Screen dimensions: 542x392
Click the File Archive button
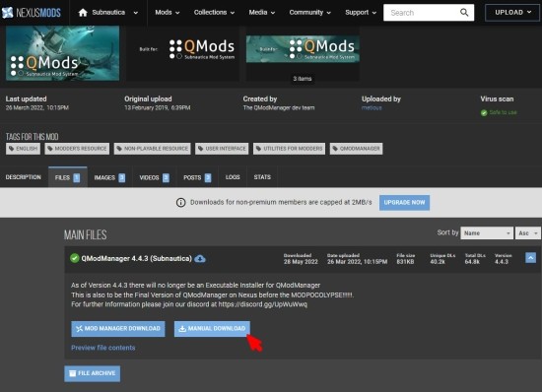pyautogui.click(x=93, y=373)
